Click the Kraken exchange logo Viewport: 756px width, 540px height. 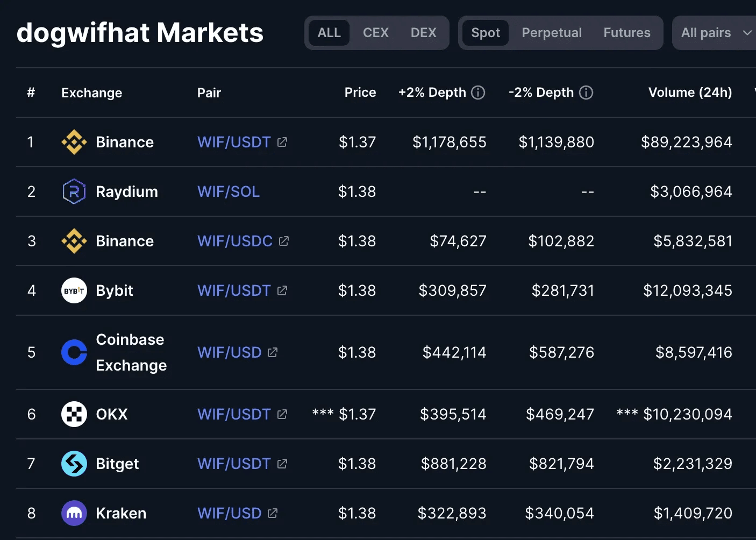[74, 513]
